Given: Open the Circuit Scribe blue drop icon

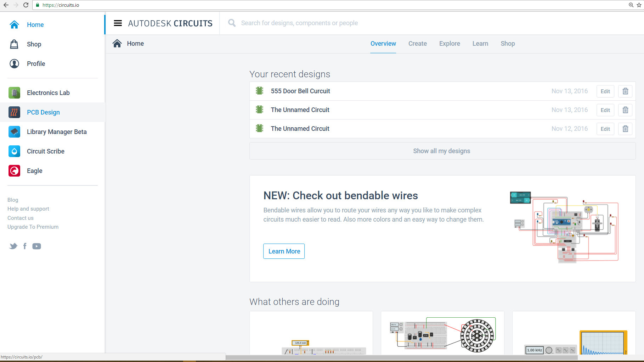Looking at the screenshot, I should pyautogui.click(x=14, y=151).
